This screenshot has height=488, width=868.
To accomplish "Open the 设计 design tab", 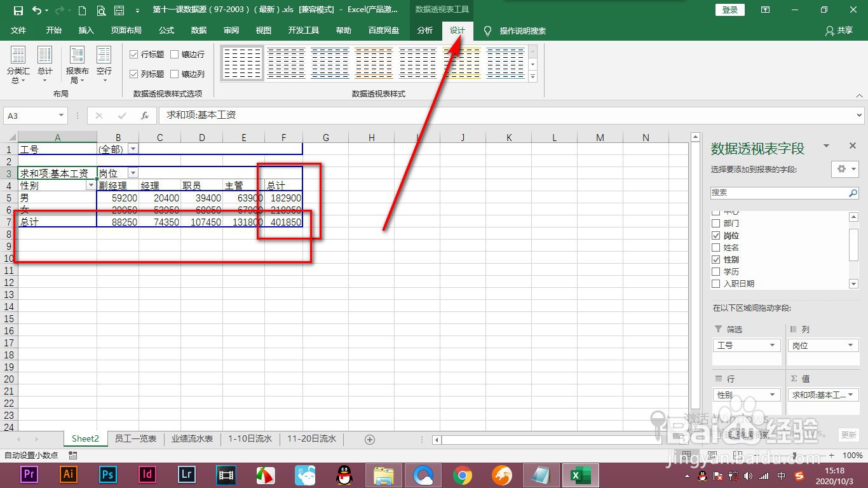I will [458, 30].
